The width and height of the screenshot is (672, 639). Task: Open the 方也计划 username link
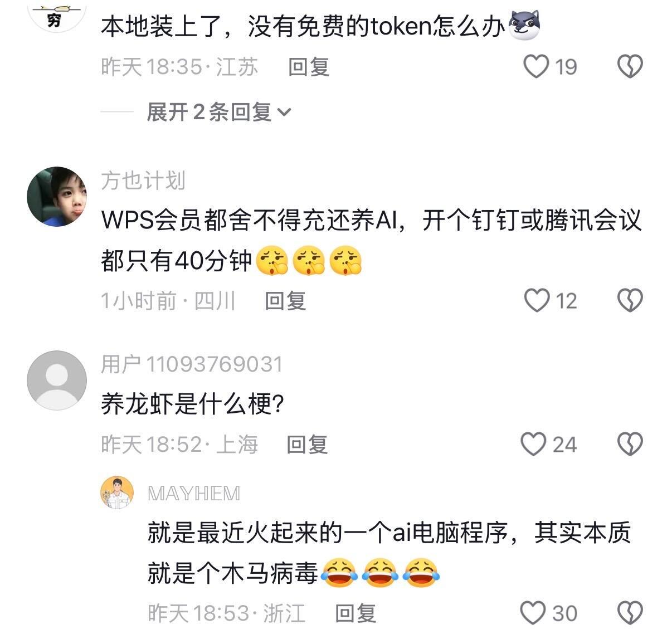point(143,181)
